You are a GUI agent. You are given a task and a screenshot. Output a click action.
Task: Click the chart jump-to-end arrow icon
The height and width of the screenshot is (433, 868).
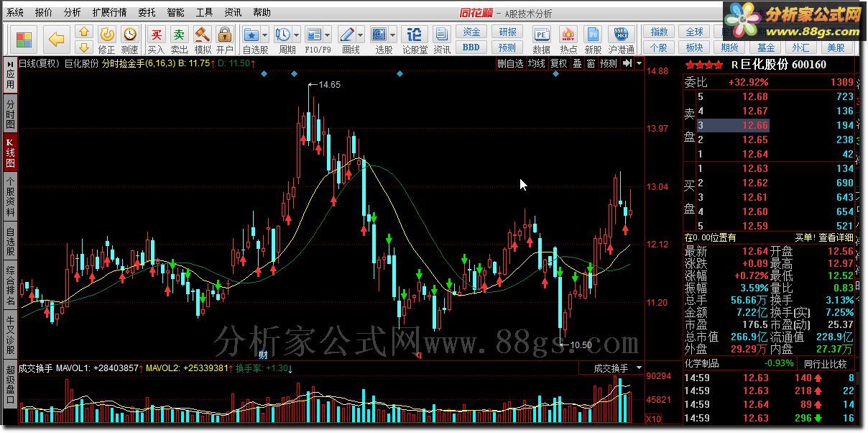(627, 63)
